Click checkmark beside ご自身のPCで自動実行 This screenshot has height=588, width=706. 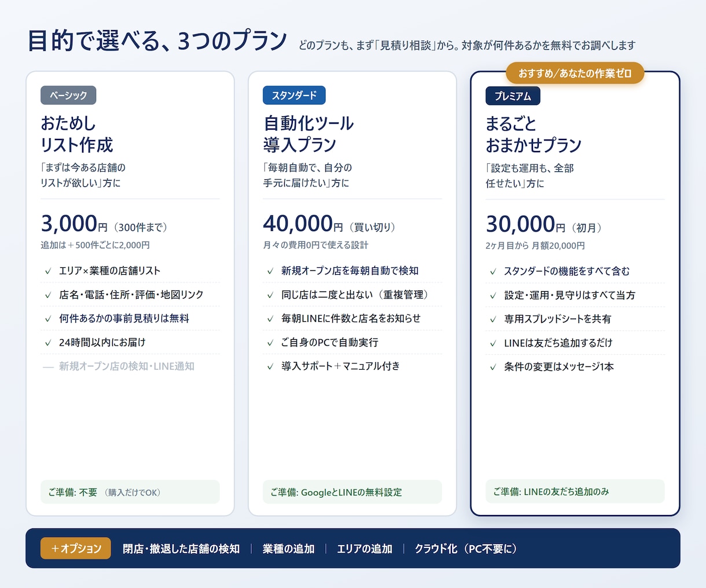(270, 343)
